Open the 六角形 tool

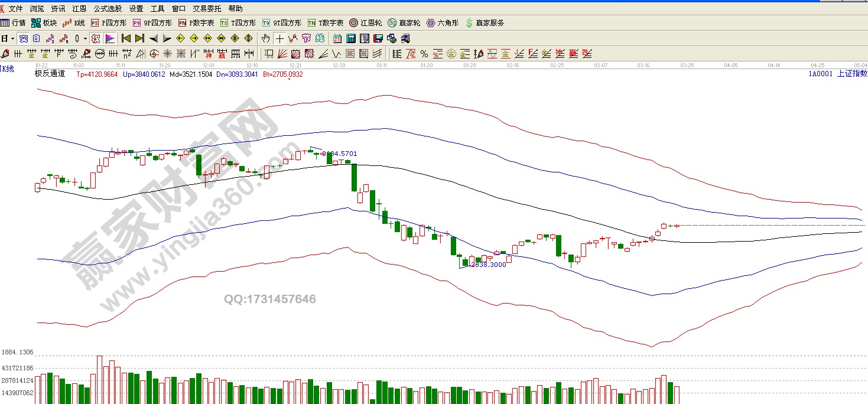(x=443, y=23)
